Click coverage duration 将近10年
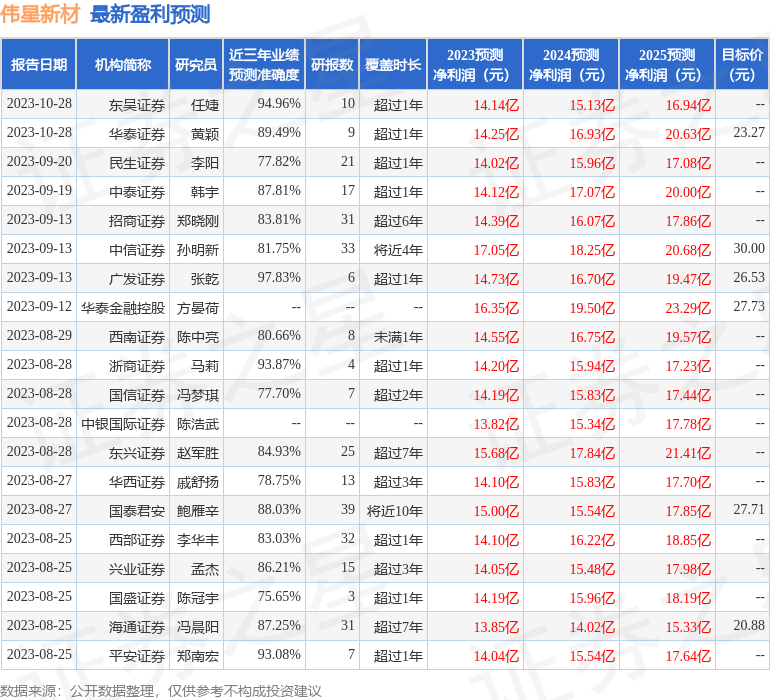The image size is (770, 700). [395, 511]
